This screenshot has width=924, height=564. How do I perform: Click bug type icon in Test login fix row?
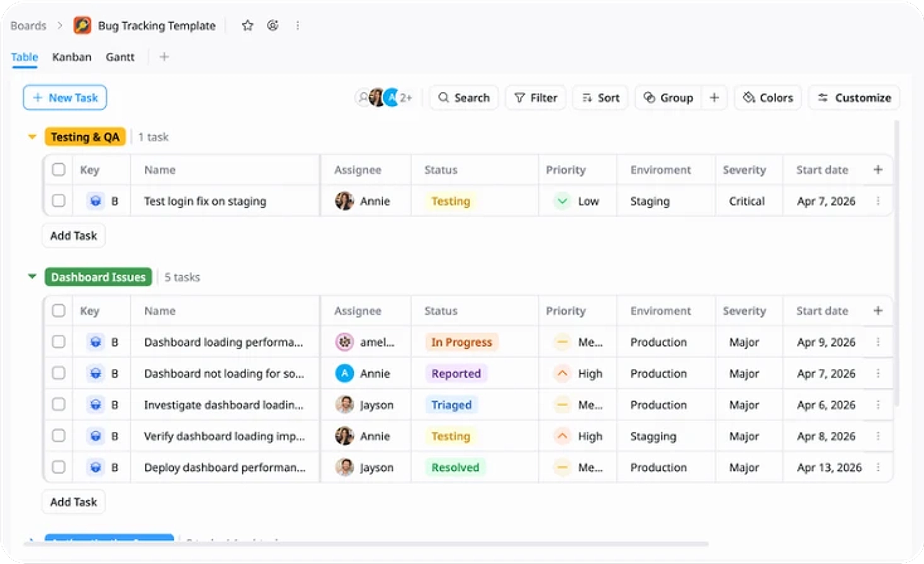click(x=96, y=201)
